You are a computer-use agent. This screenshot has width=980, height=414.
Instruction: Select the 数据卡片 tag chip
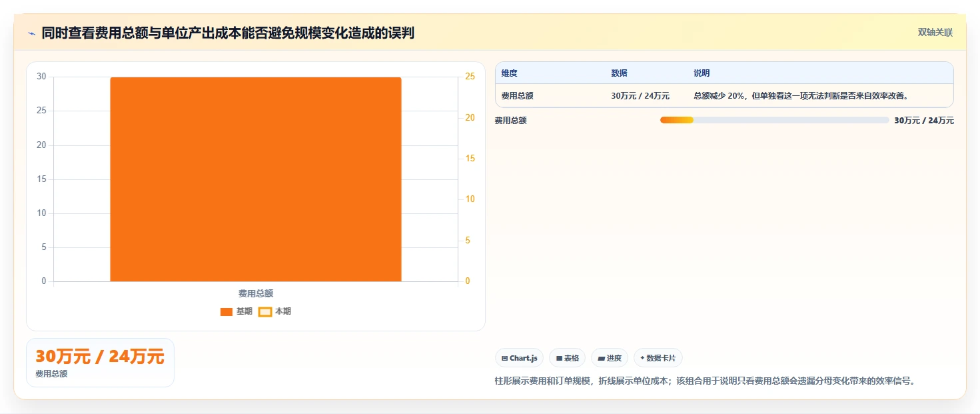point(658,358)
